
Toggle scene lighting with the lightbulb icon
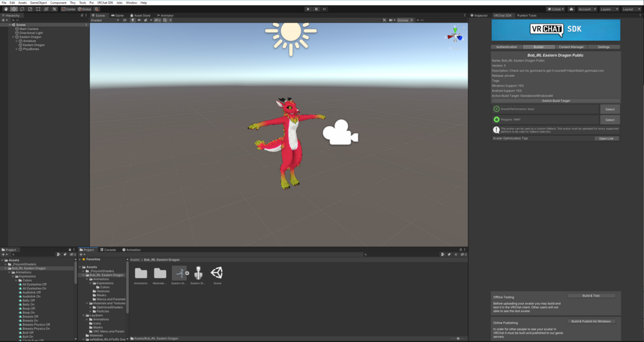point(133,20)
